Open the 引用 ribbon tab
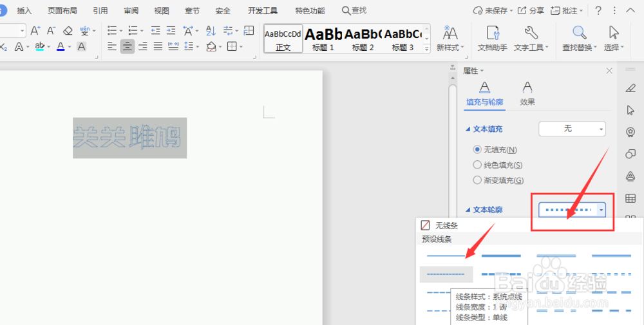 coord(100,11)
